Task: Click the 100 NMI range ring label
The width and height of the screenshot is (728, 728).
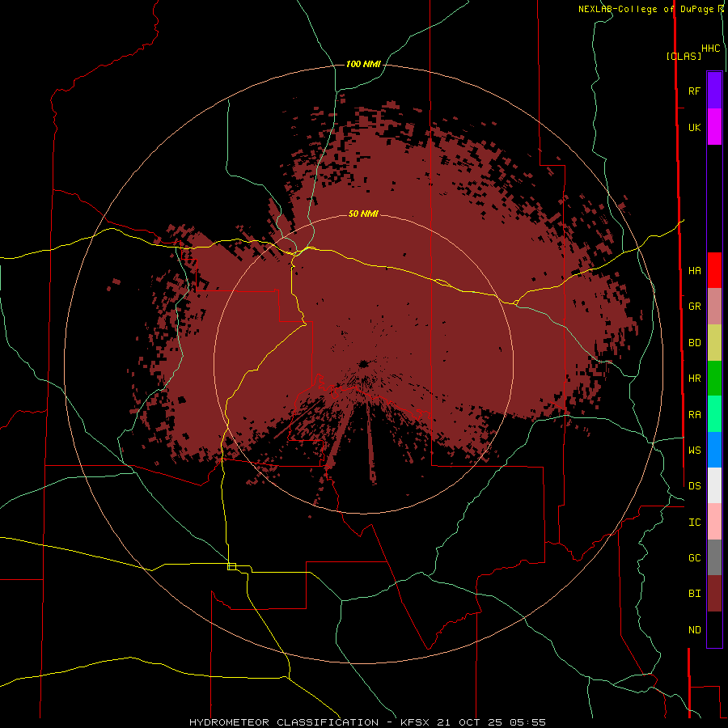Action: [x=363, y=64]
